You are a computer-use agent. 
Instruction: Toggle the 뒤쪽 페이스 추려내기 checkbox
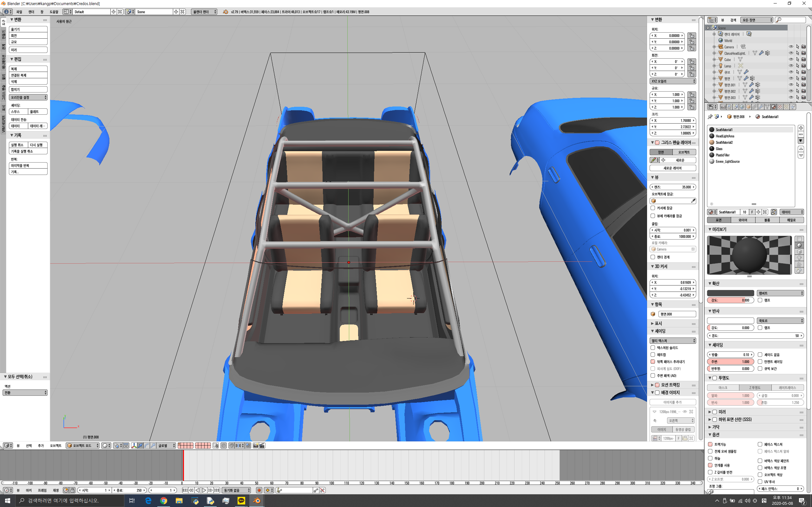653,362
